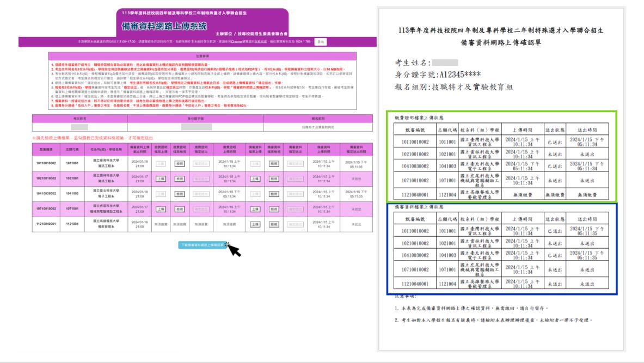Click 備審資料 上傳 button for row 10210010002
The image size is (644, 363).
pyautogui.click(x=255, y=179)
